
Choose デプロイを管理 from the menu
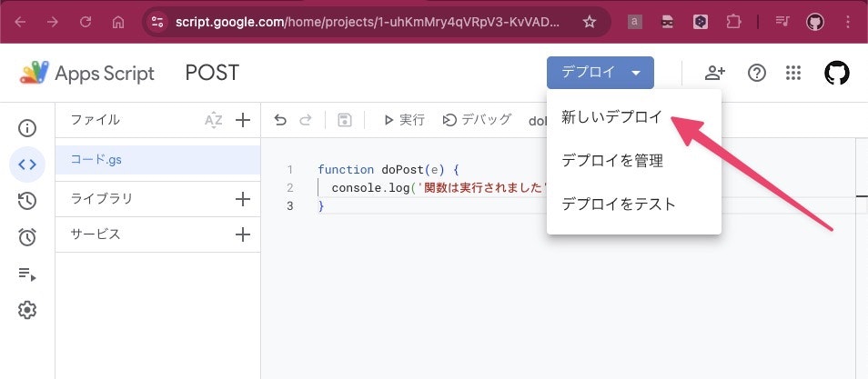(634, 161)
